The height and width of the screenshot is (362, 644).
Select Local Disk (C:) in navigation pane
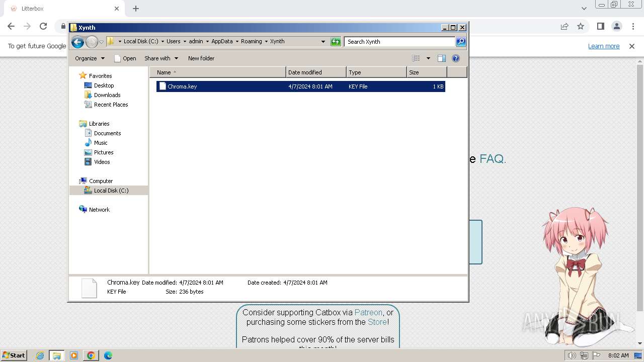(x=111, y=191)
